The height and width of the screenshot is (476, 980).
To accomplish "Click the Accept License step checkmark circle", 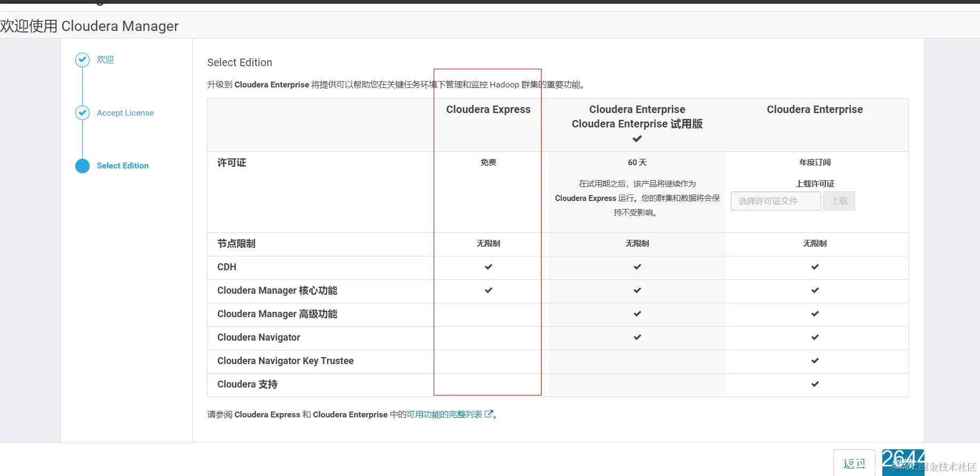I will (82, 112).
